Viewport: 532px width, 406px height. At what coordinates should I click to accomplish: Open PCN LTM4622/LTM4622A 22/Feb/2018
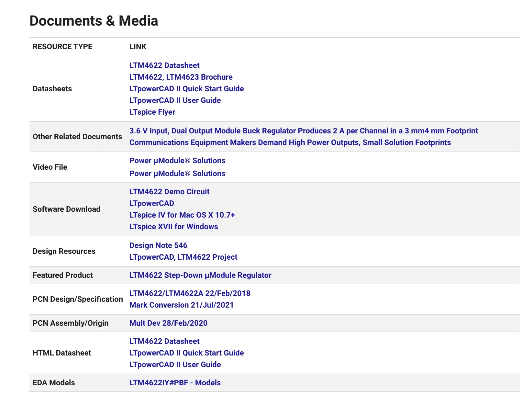pyautogui.click(x=190, y=293)
